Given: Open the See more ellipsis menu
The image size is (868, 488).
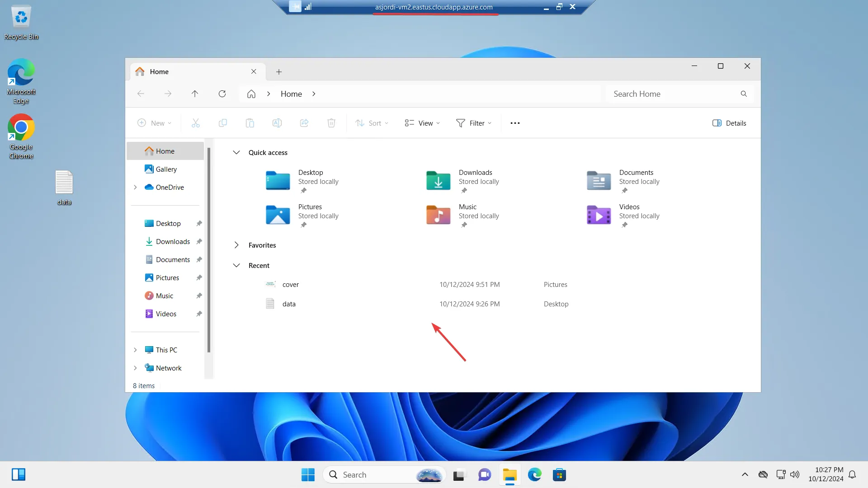Looking at the screenshot, I should (515, 123).
